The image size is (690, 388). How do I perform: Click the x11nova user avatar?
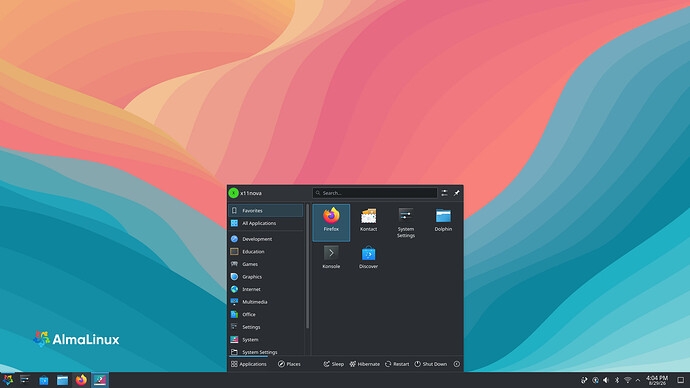[233, 193]
